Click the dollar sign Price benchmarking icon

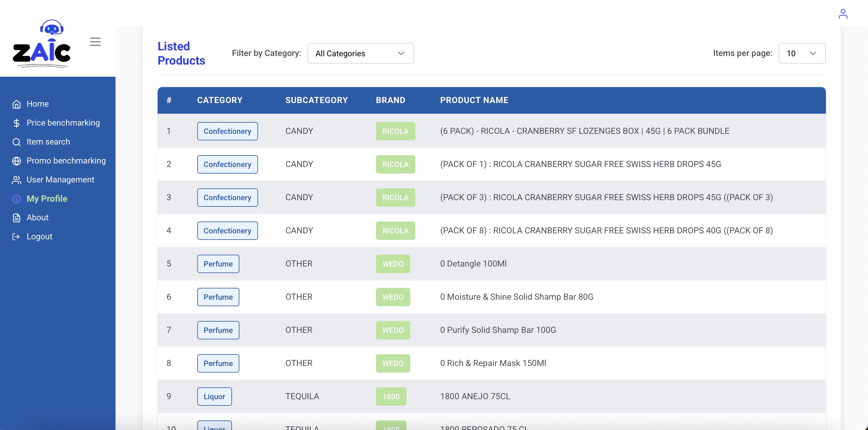17,123
